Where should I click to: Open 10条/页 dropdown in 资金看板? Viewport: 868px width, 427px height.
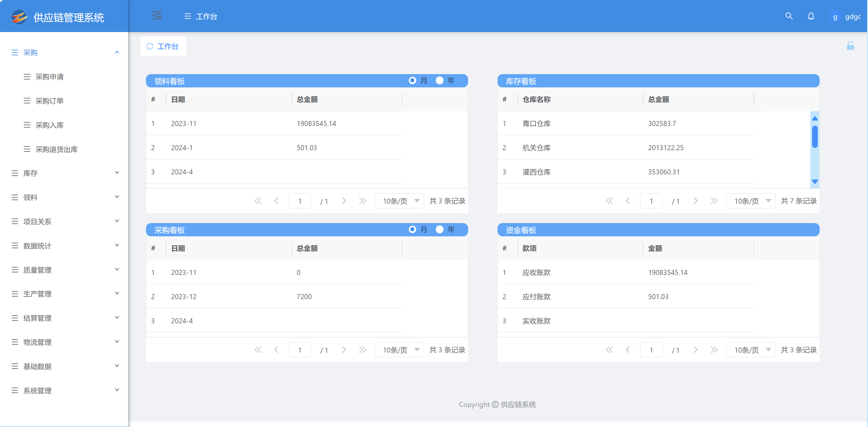click(x=751, y=350)
